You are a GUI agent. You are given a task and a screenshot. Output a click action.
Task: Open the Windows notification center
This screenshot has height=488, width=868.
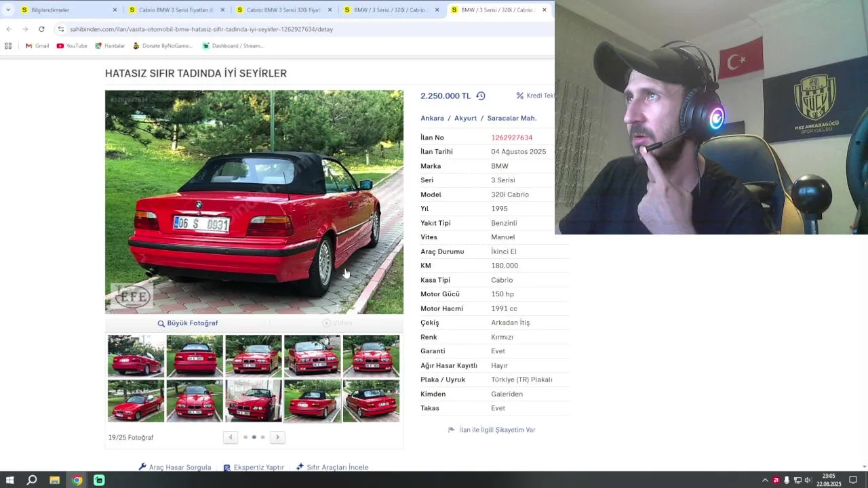point(853,480)
